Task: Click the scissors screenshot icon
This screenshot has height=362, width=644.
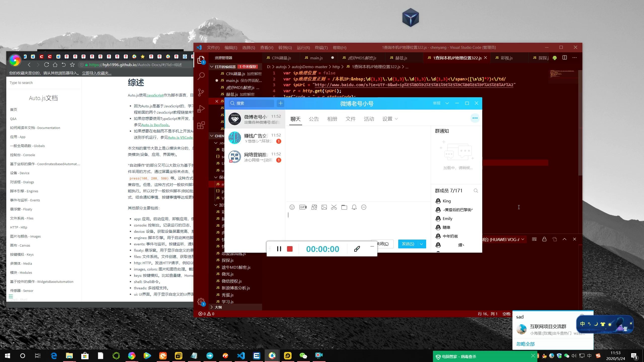Action: point(334,207)
